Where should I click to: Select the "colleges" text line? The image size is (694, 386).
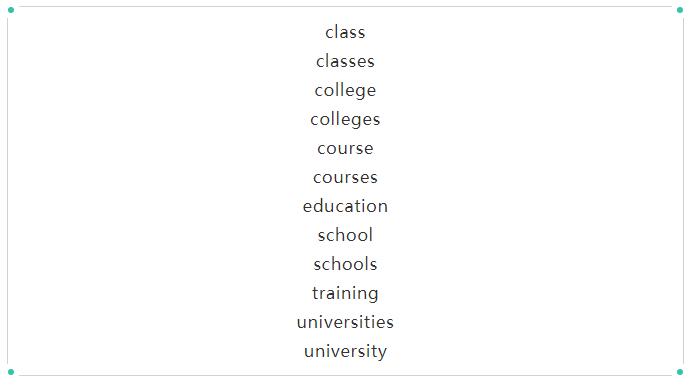click(345, 120)
